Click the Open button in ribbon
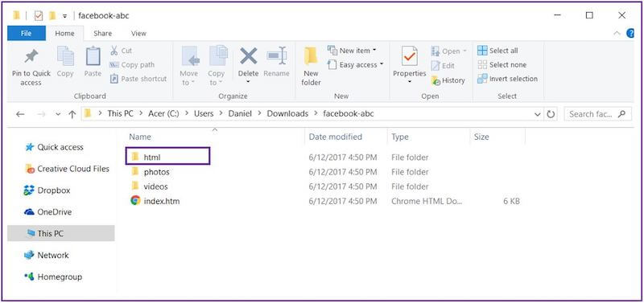The image size is (644, 303). point(449,51)
